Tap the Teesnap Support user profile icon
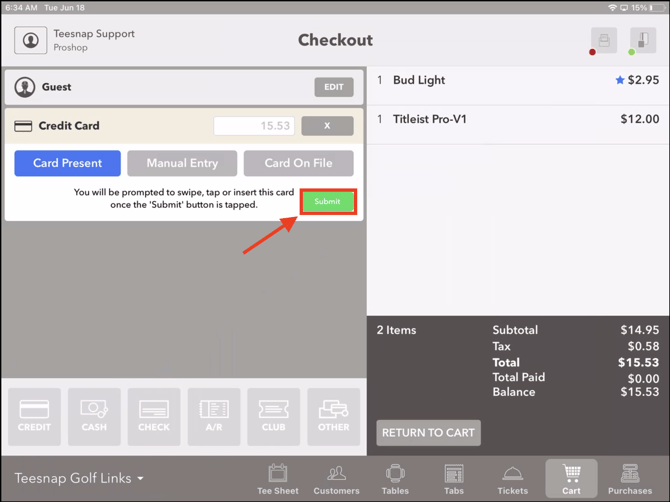This screenshot has height=502, width=670. 30,40
